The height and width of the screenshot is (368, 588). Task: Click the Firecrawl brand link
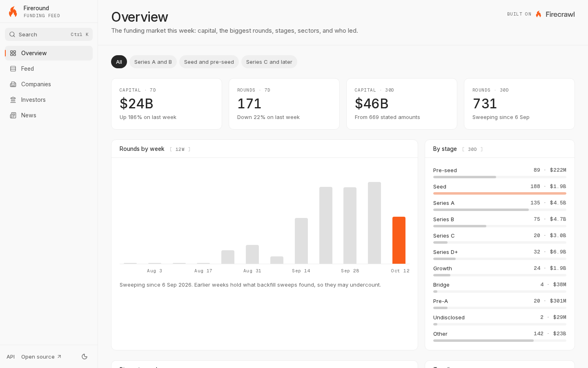tap(555, 14)
